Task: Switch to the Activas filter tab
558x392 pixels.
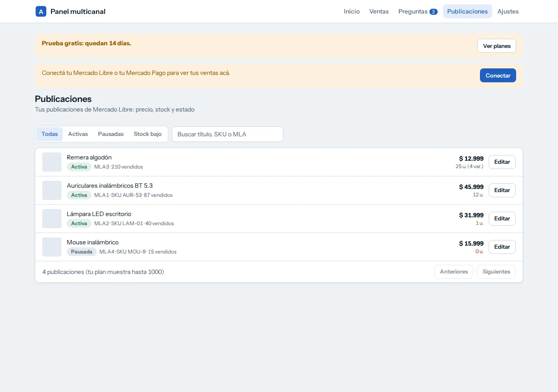Action: click(78, 134)
